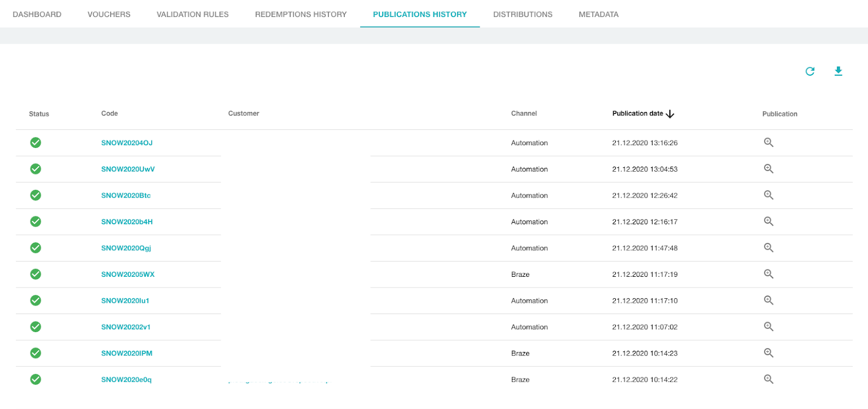Image resolution: width=868 pixels, height=409 pixels.
Task: Click magnifier icon for SNOW2020IPM row
Action: [768, 353]
